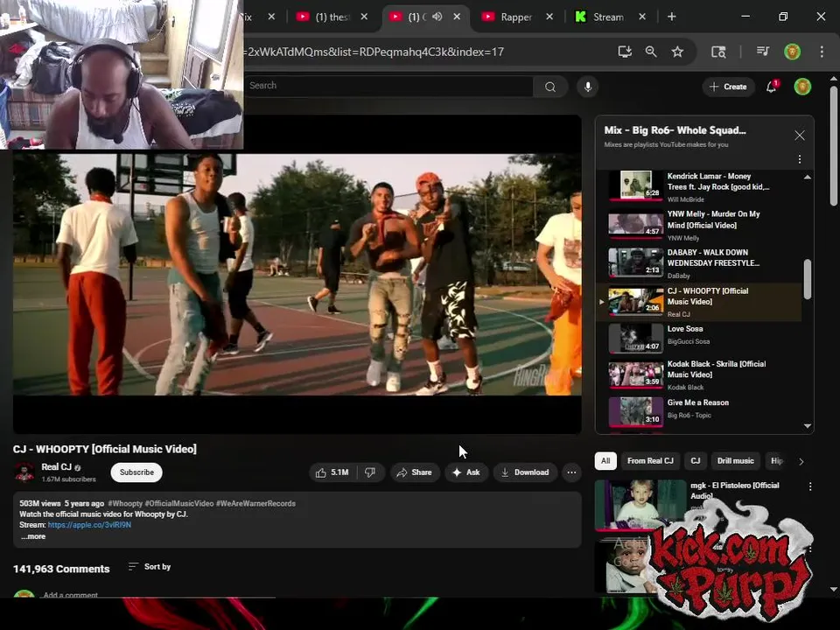Click the playlist panel scrollbar thumb
Screen dimensions: 840x630
point(808,279)
